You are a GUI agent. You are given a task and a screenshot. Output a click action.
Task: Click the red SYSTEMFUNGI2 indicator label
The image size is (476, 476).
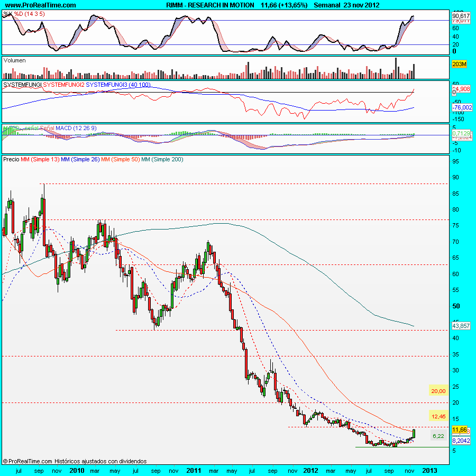click(64, 85)
